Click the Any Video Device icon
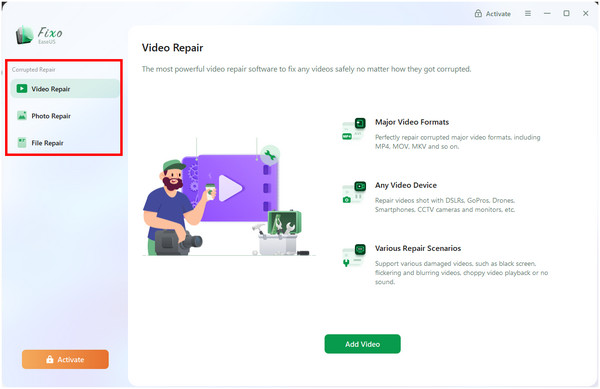This screenshot has height=389, width=600. [354, 192]
